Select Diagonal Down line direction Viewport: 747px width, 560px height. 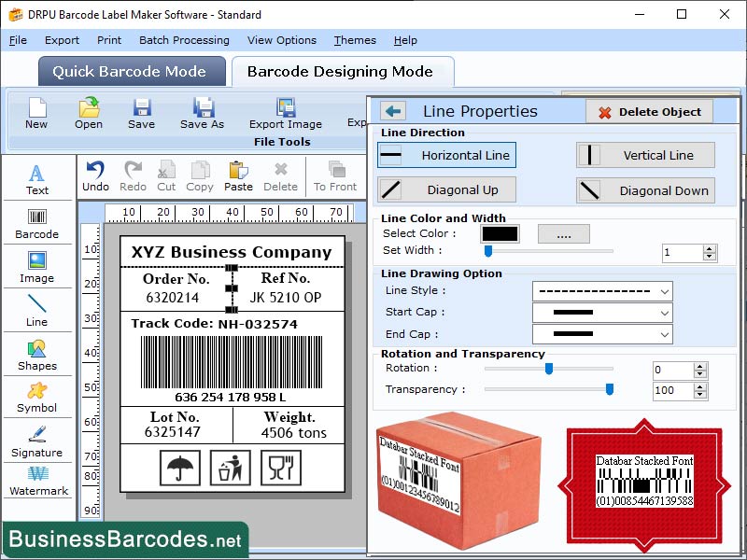coord(645,190)
